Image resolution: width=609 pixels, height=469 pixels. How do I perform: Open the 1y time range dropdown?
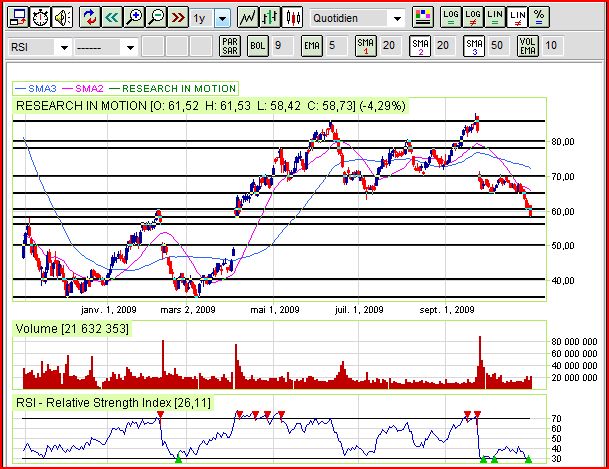point(222,18)
